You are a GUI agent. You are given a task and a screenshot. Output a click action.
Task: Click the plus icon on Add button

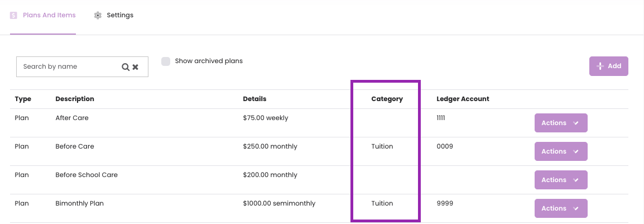coord(600,66)
